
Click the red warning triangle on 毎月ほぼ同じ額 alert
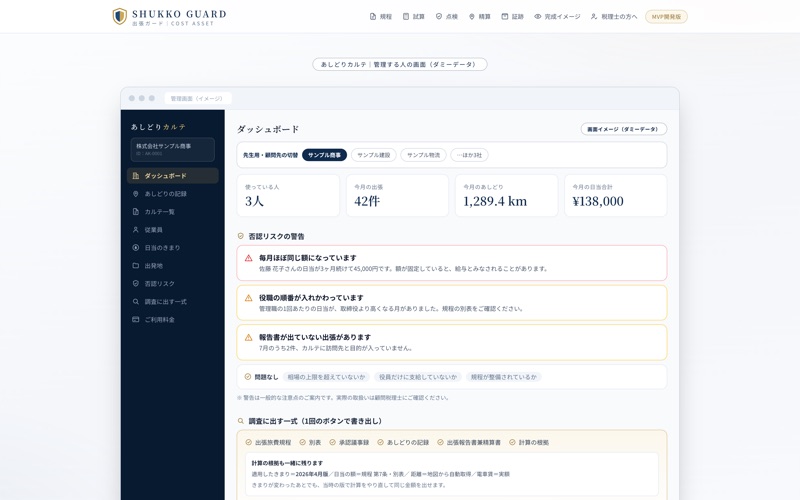tap(248, 258)
